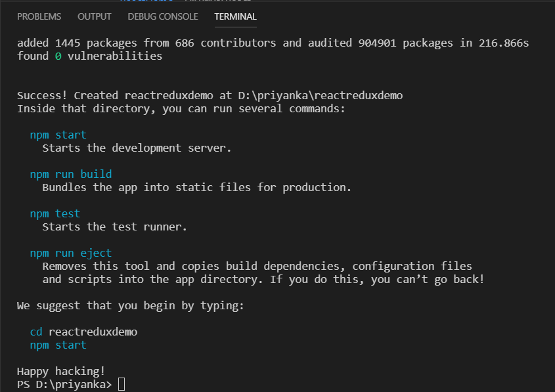Click the 'Happy hacking!' message

(x=61, y=371)
